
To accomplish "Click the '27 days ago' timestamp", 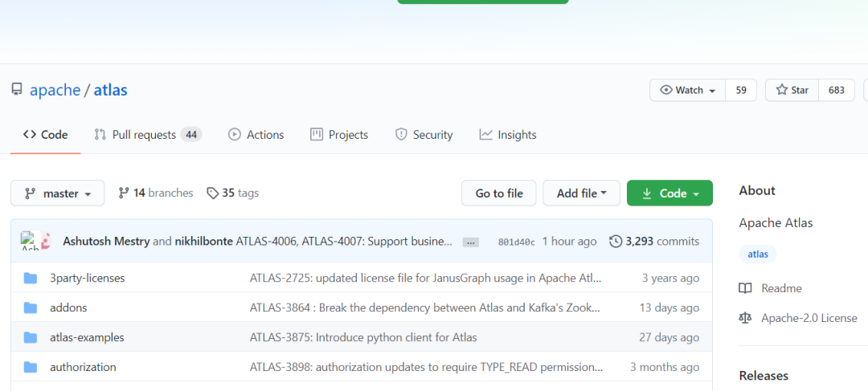I will coord(669,337).
